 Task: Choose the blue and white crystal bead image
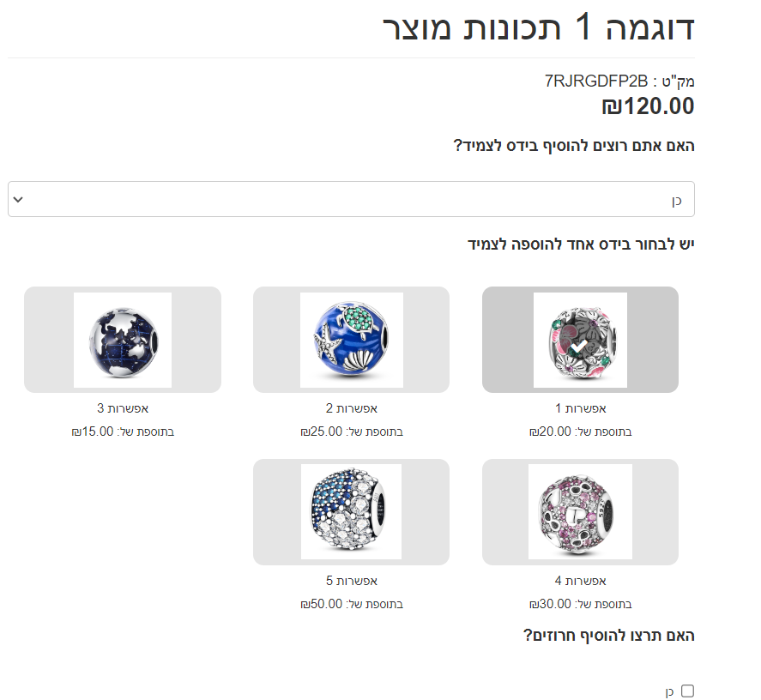click(352, 511)
